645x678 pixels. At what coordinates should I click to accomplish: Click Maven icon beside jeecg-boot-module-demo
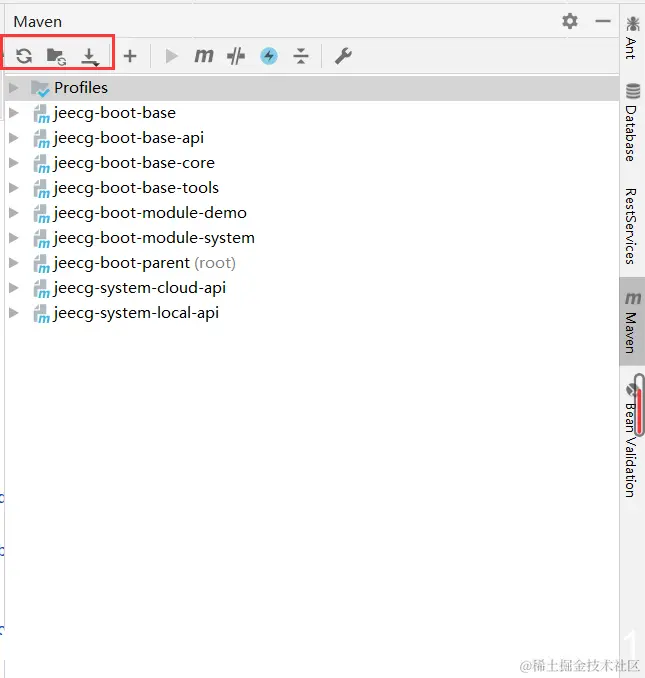(x=42, y=214)
